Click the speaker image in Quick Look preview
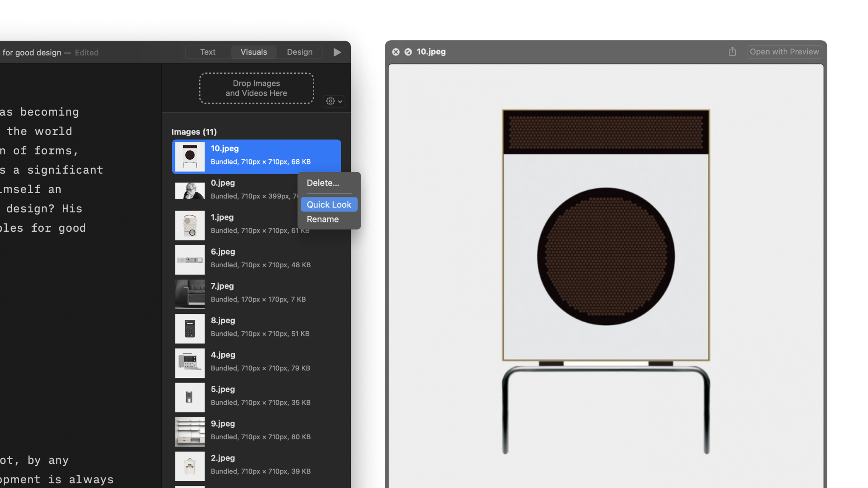This screenshot has width=868, height=488. (606, 282)
